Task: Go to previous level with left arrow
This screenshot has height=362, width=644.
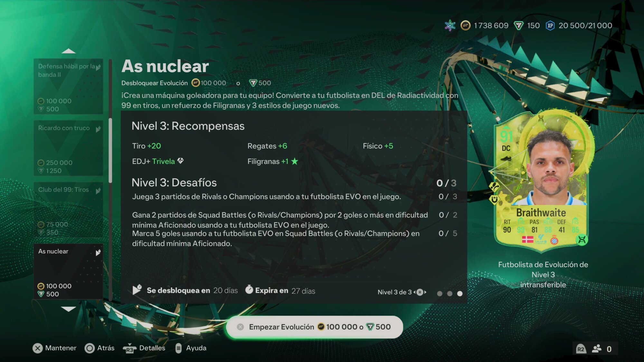Action: [415, 292]
